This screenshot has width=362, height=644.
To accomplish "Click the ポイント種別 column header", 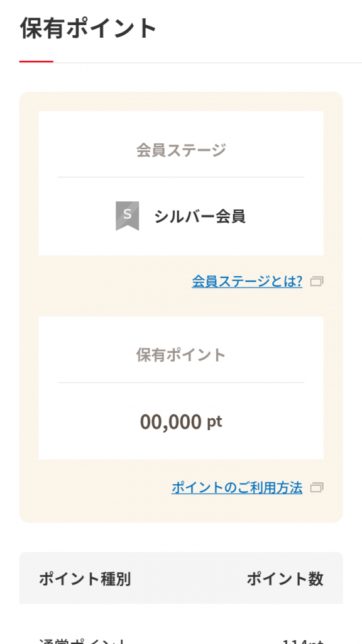I will click(x=85, y=579).
